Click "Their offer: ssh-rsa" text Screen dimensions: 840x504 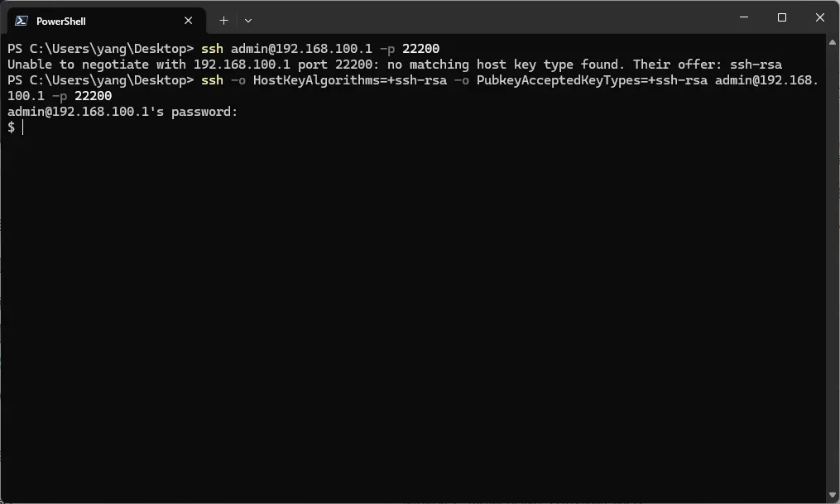pos(707,65)
